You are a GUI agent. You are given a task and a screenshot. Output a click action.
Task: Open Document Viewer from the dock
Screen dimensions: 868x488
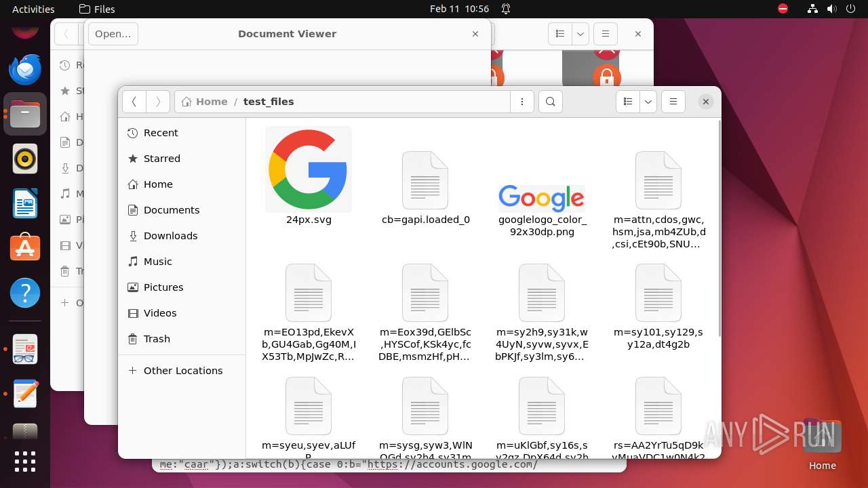click(x=25, y=350)
